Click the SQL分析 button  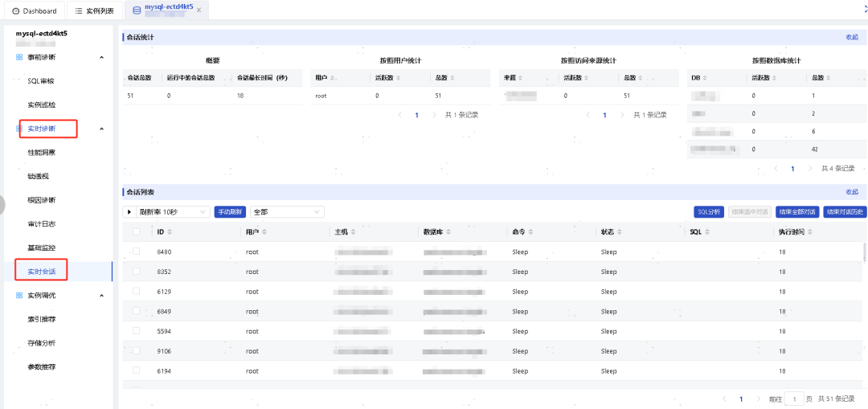coord(709,212)
